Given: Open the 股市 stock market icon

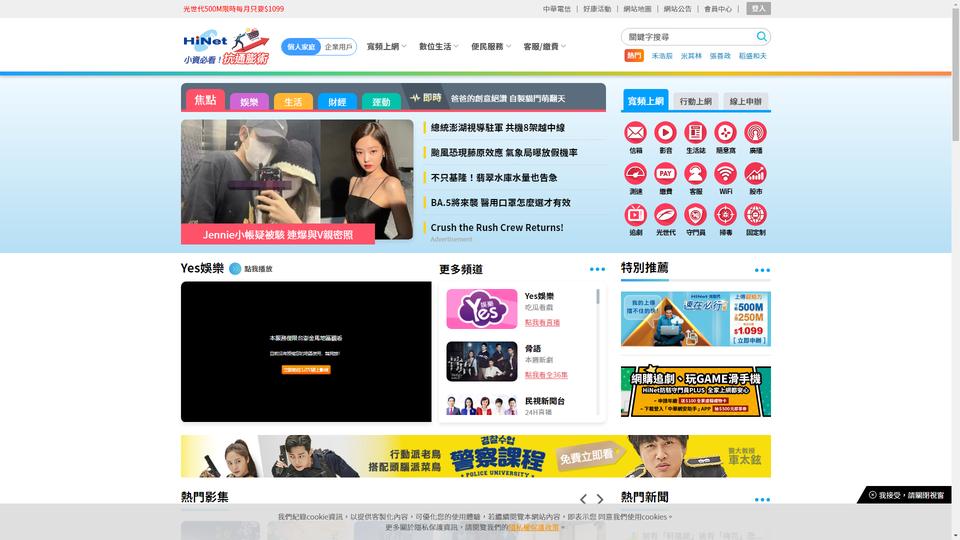Looking at the screenshot, I should pyautogui.click(x=756, y=174).
